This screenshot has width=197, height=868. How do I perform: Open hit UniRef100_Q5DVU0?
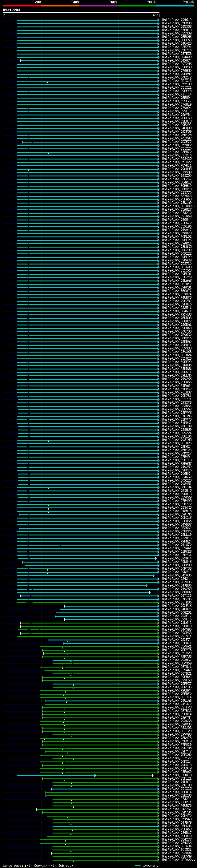point(177,23)
